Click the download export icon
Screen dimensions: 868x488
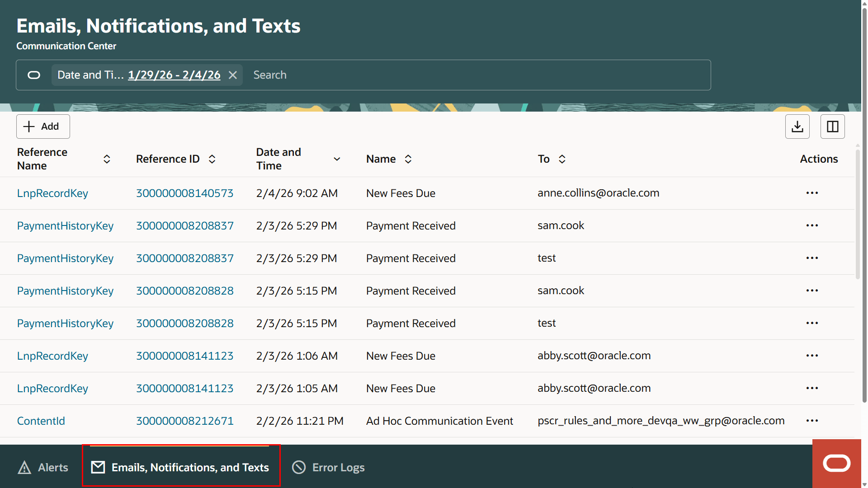pos(797,127)
